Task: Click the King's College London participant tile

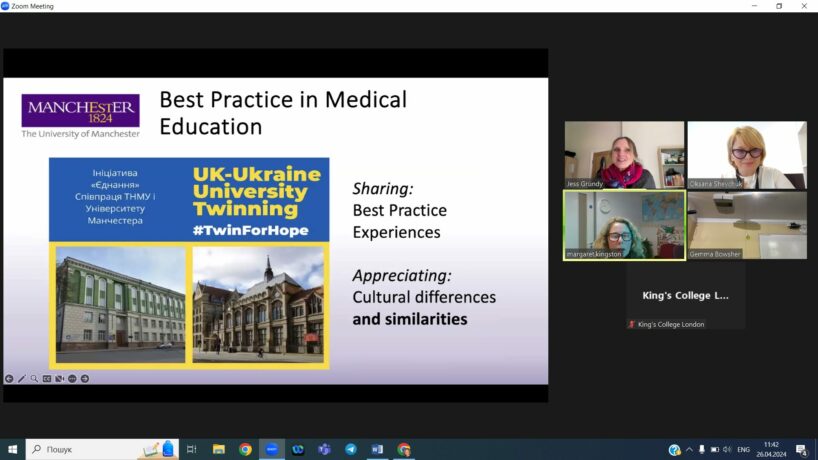Action: click(685, 296)
